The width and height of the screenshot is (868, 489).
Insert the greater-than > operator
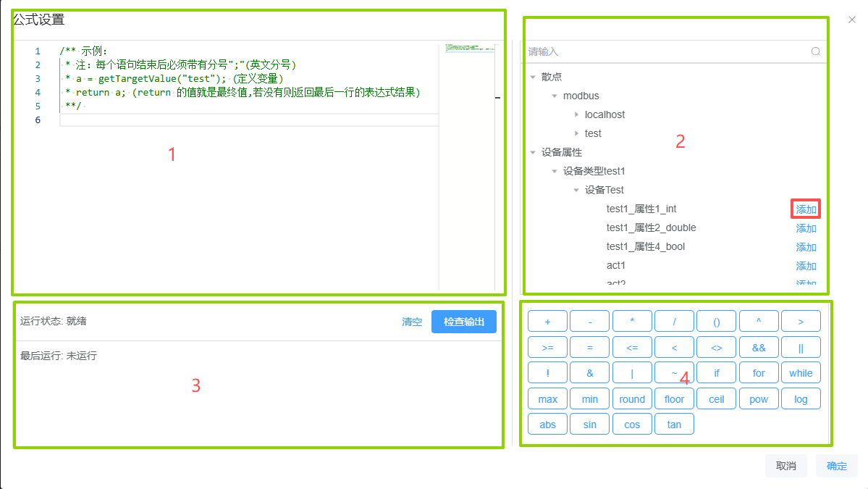801,321
